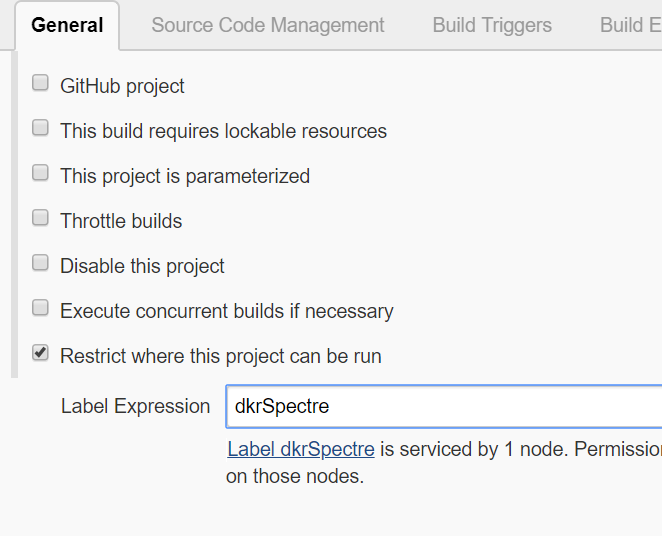The image size is (662, 536).
Task: Go to the Build Triggers tab
Action: click(492, 25)
